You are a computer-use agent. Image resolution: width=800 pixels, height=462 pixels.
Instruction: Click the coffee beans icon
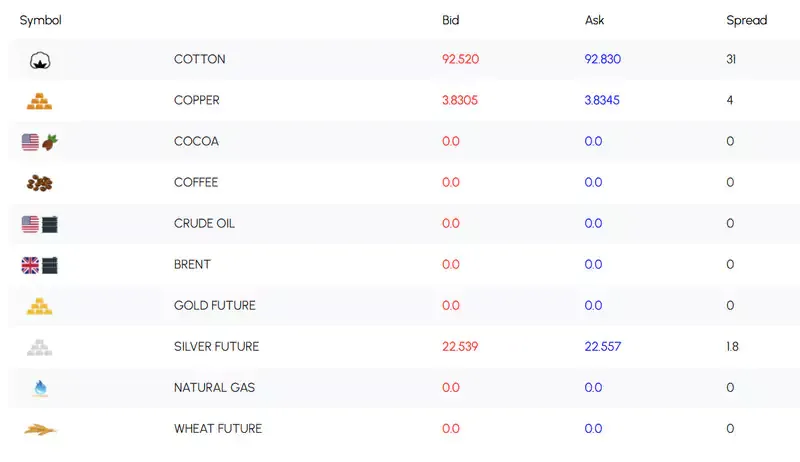(39, 183)
